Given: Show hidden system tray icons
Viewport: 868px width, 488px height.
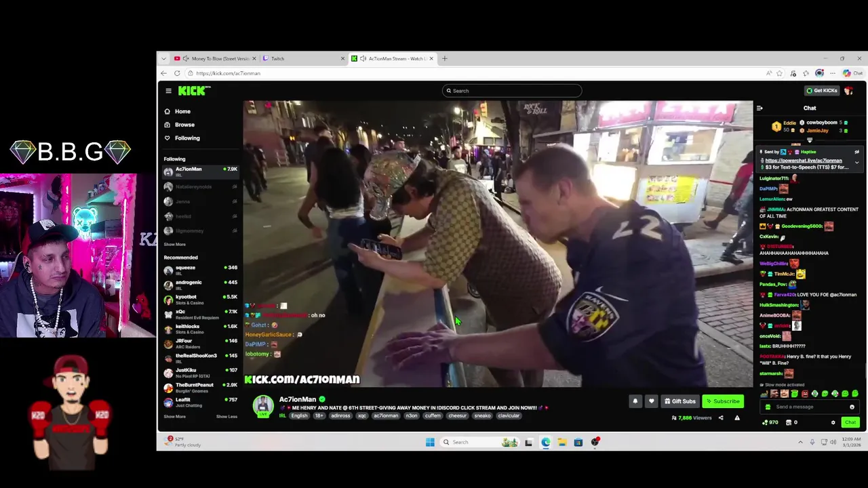Looking at the screenshot, I should [800, 442].
